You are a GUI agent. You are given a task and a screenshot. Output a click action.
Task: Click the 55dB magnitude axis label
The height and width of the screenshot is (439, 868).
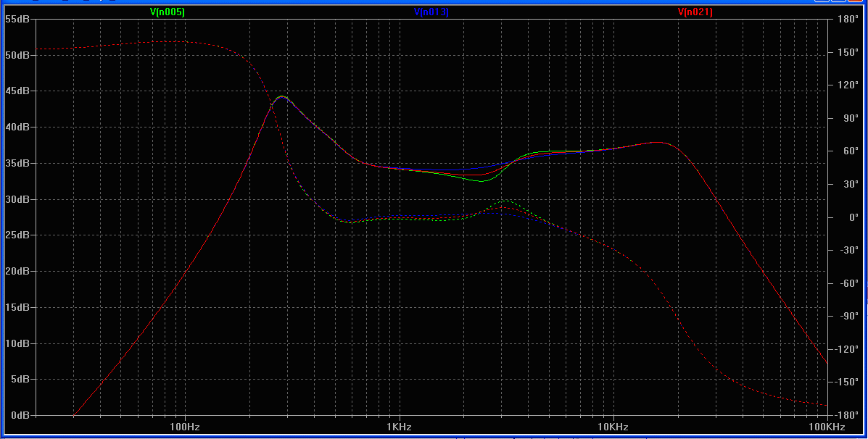tap(17, 20)
